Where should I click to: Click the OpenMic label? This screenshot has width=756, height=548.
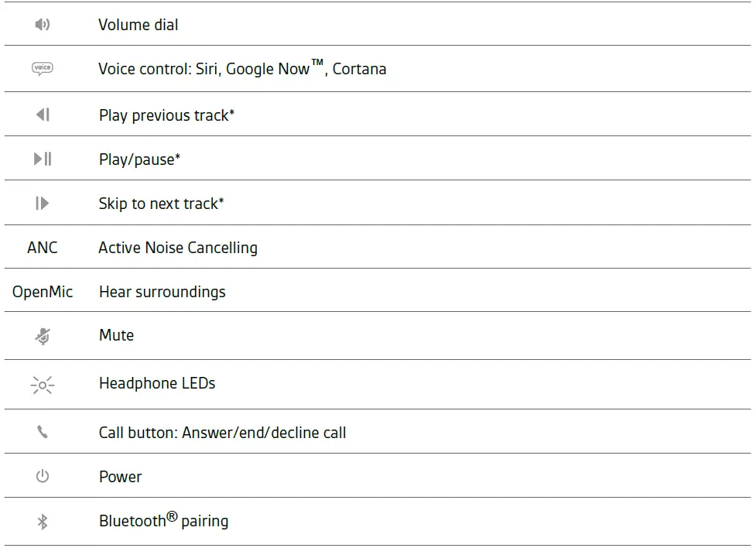(x=43, y=292)
